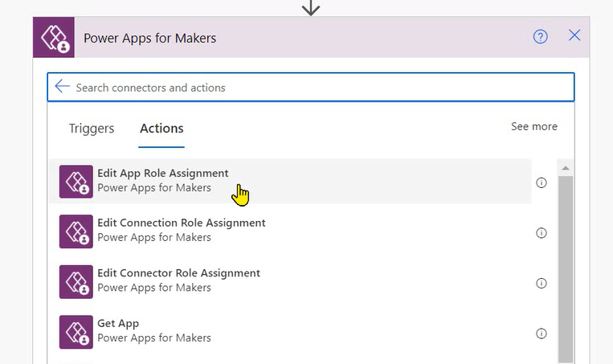Click the scroll up arrow in actions list

pyautogui.click(x=566, y=169)
